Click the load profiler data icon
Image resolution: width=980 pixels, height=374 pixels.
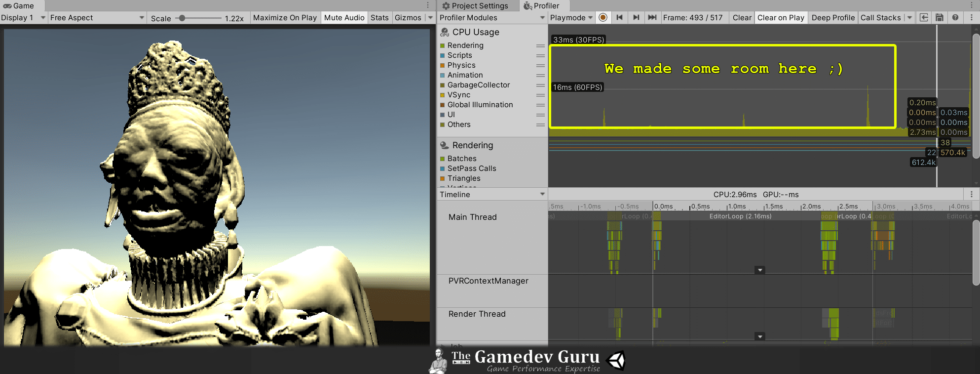[924, 17]
